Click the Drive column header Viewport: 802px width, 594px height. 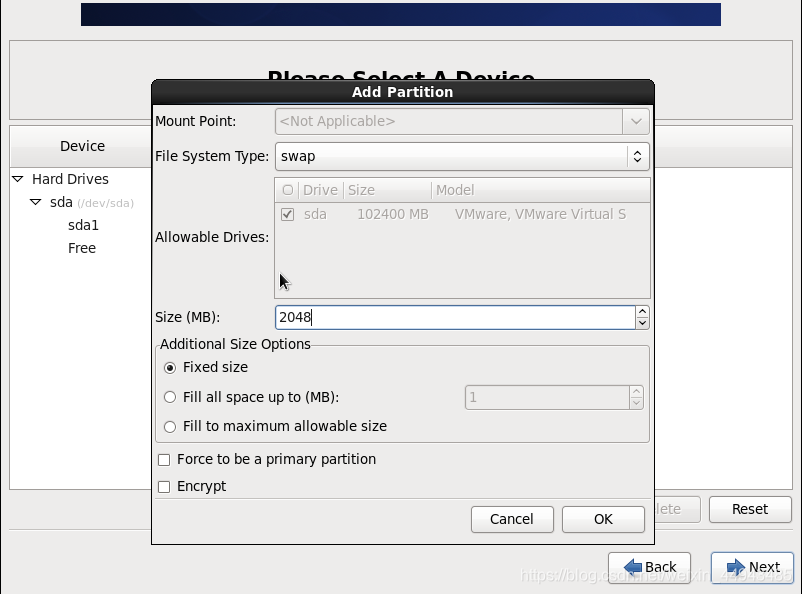pyautogui.click(x=321, y=190)
